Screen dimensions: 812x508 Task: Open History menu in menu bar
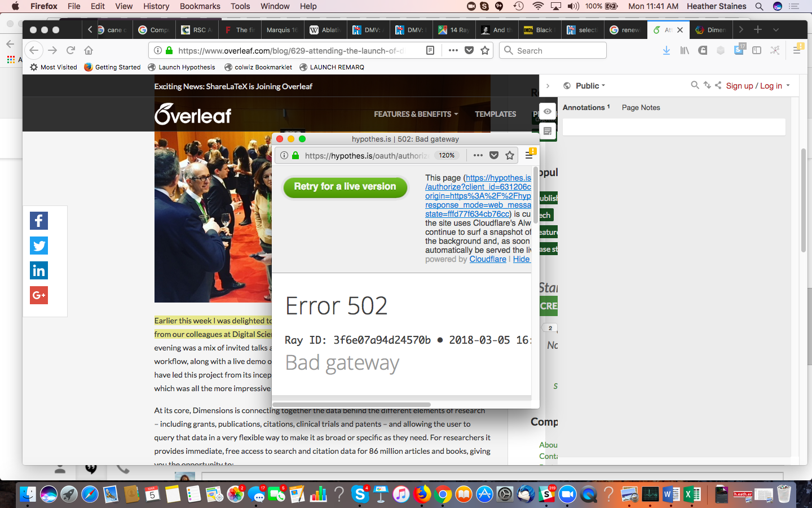point(156,6)
